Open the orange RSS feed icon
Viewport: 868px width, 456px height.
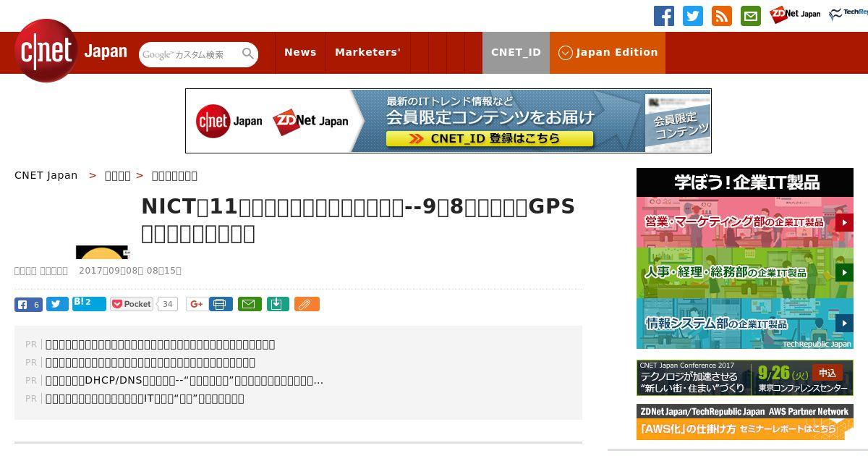pos(722,16)
